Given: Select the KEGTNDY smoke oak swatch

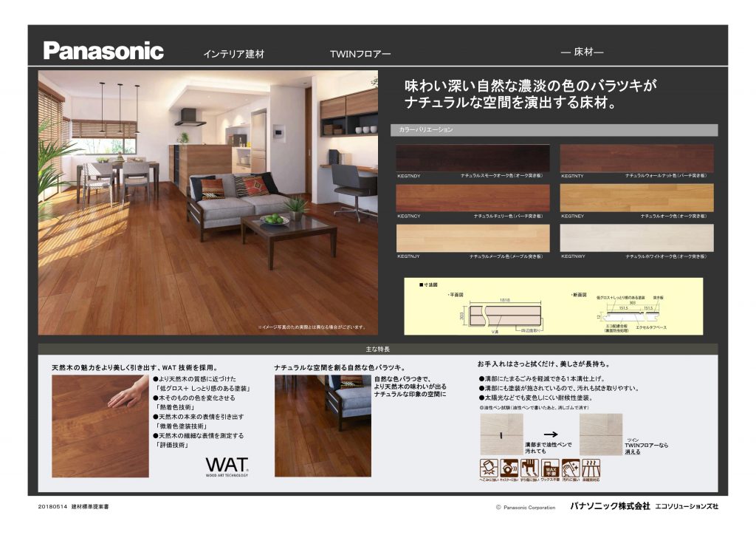Looking at the screenshot, I should (x=473, y=157).
